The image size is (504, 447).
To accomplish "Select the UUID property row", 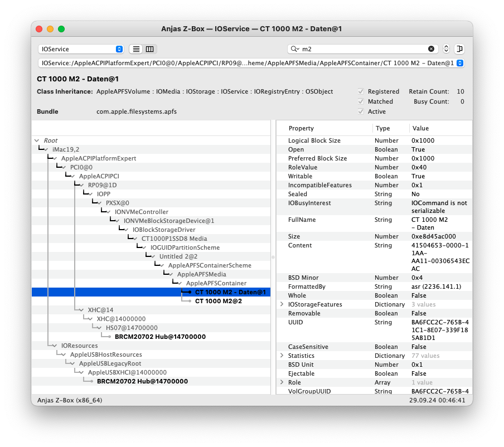I will (x=374, y=330).
